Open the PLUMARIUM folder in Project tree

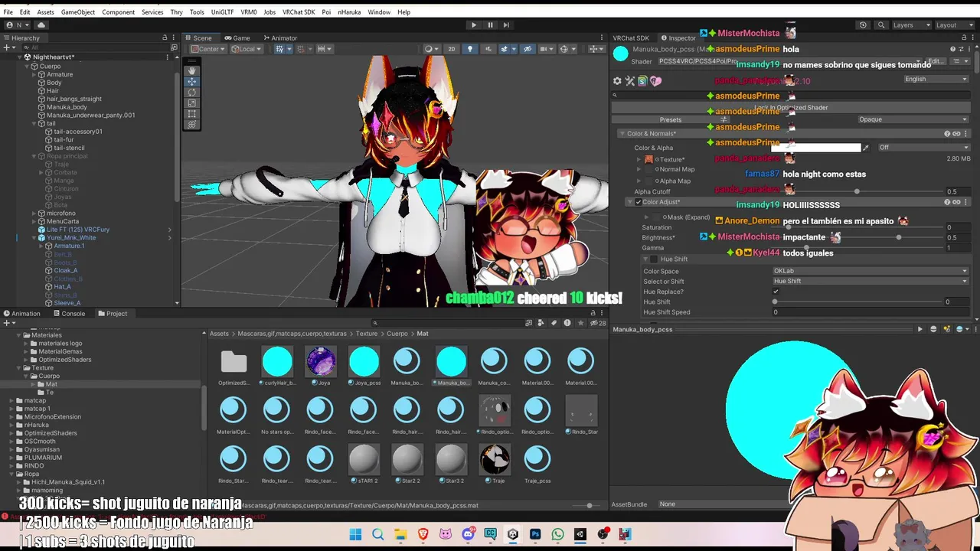coord(42,458)
